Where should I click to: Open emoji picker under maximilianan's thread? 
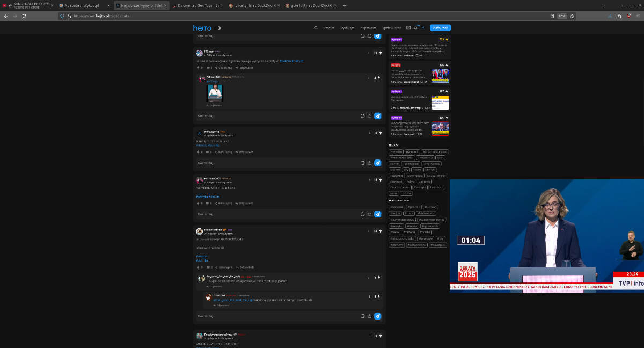tap(362, 316)
